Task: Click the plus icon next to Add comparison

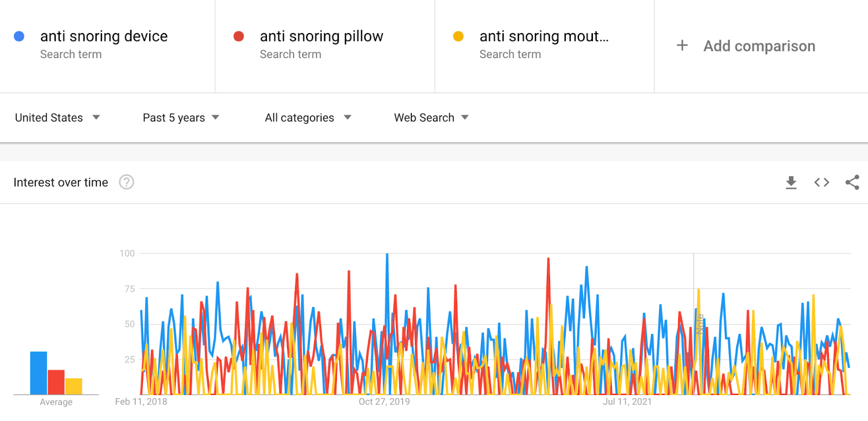Action: point(682,46)
